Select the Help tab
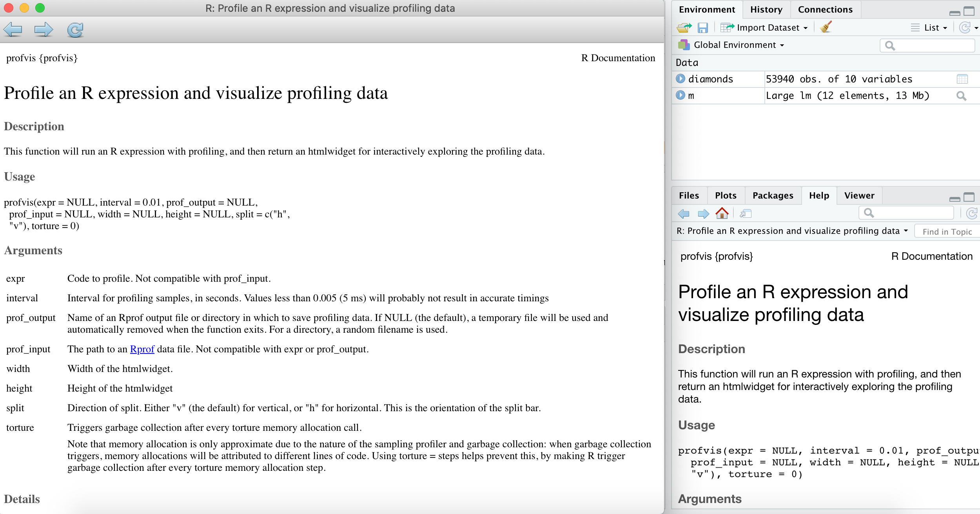This screenshot has width=980, height=514. 819,195
